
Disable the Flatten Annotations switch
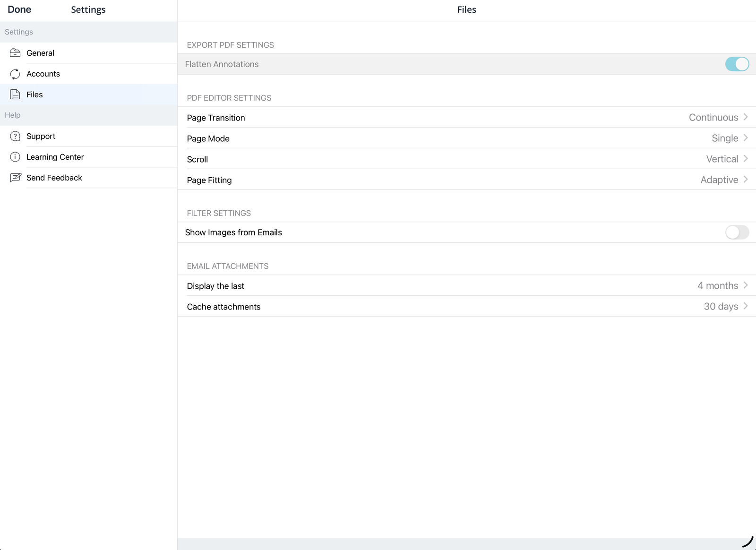pos(737,64)
